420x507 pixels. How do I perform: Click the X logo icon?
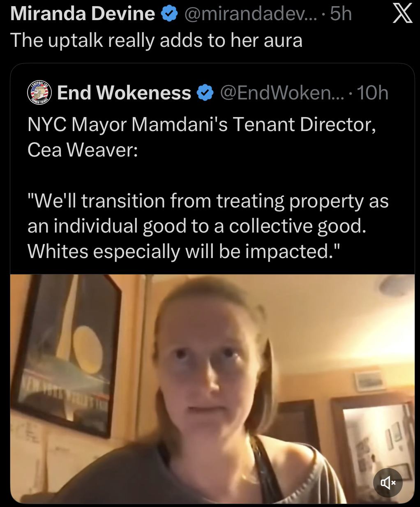pos(403,14)
